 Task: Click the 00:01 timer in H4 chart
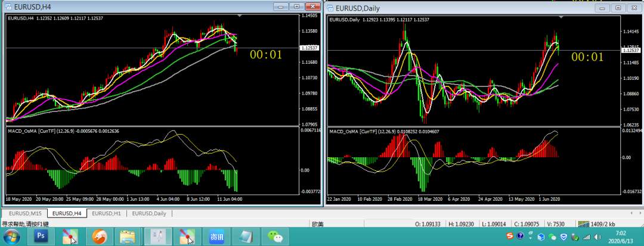coord(266,55)
